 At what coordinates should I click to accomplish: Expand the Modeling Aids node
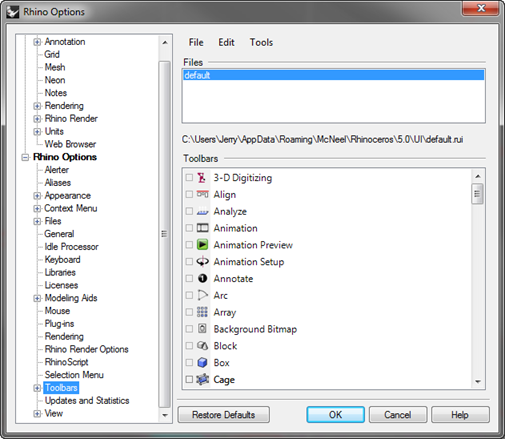pyautogui.click(x=37, y=298)
